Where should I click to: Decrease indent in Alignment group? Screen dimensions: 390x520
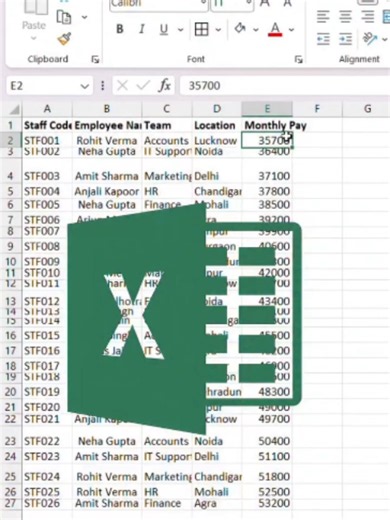323,39
